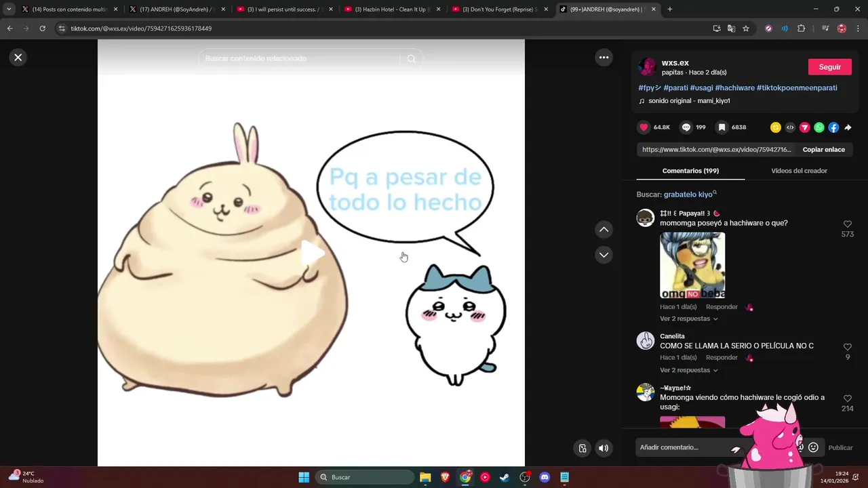Bookmark this page with the star icon
The width and height of the screenshot is (868, 488).
(746, 28)
